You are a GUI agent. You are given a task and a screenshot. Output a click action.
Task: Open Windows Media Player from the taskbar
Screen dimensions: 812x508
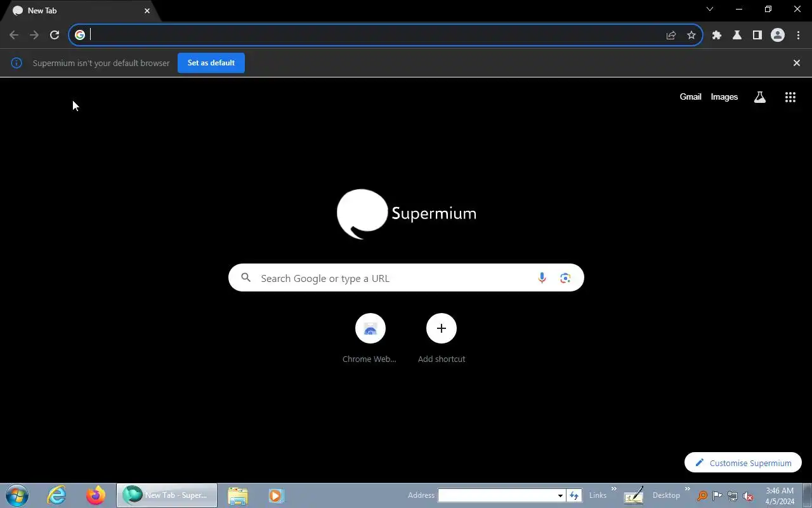tap(276, 495)
